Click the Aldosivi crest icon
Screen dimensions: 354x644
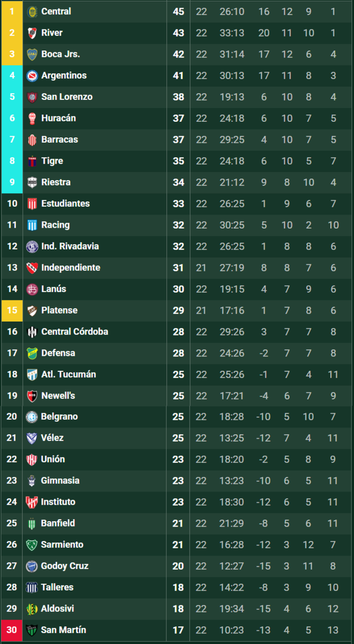[x=32, y=609]
